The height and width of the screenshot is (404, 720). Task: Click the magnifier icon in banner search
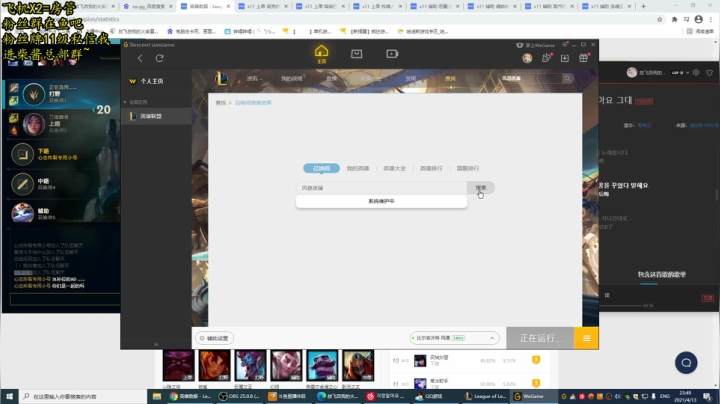tap(568, 79)
